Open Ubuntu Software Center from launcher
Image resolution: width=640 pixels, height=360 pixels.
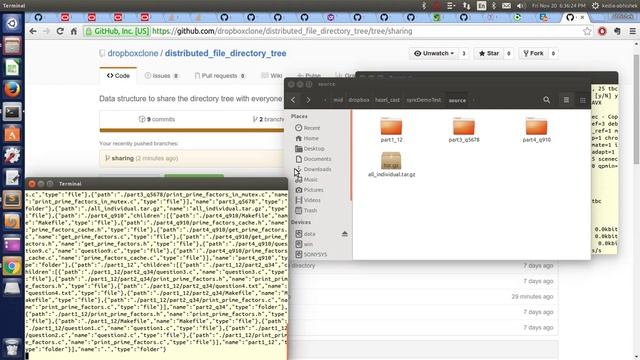tap(12, 133)
